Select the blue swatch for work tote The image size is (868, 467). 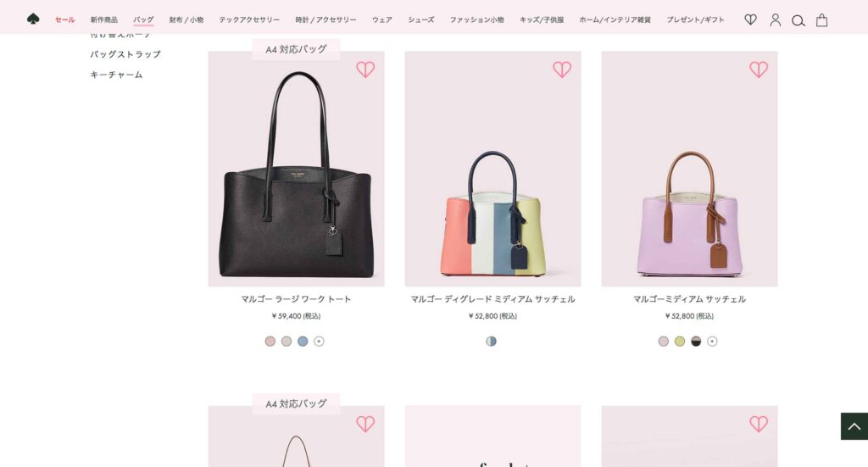303,342
